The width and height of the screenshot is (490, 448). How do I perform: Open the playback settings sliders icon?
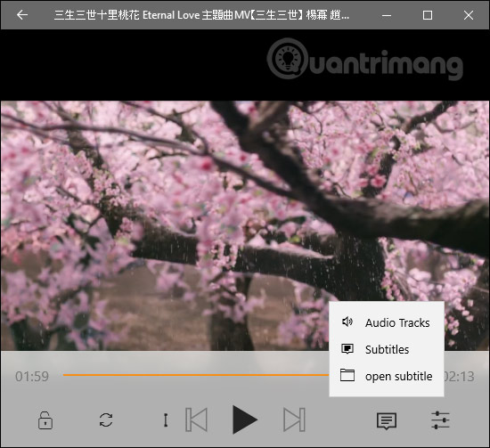(x=440, y=420)
